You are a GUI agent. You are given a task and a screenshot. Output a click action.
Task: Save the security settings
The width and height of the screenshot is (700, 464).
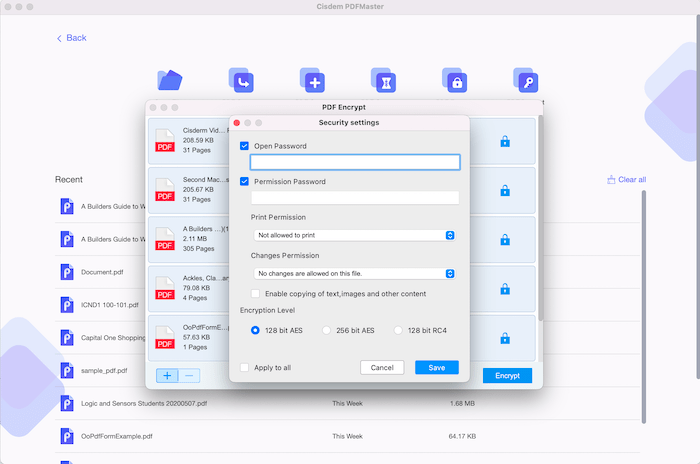437,368
